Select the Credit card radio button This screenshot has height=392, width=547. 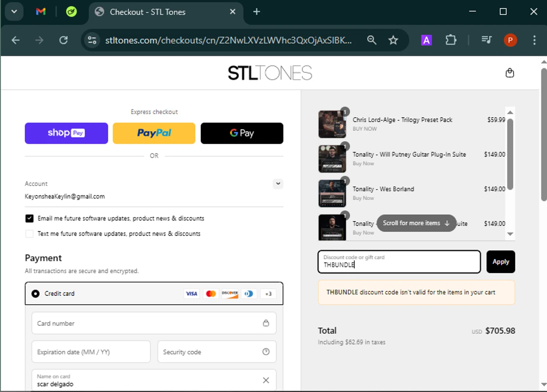35,294
